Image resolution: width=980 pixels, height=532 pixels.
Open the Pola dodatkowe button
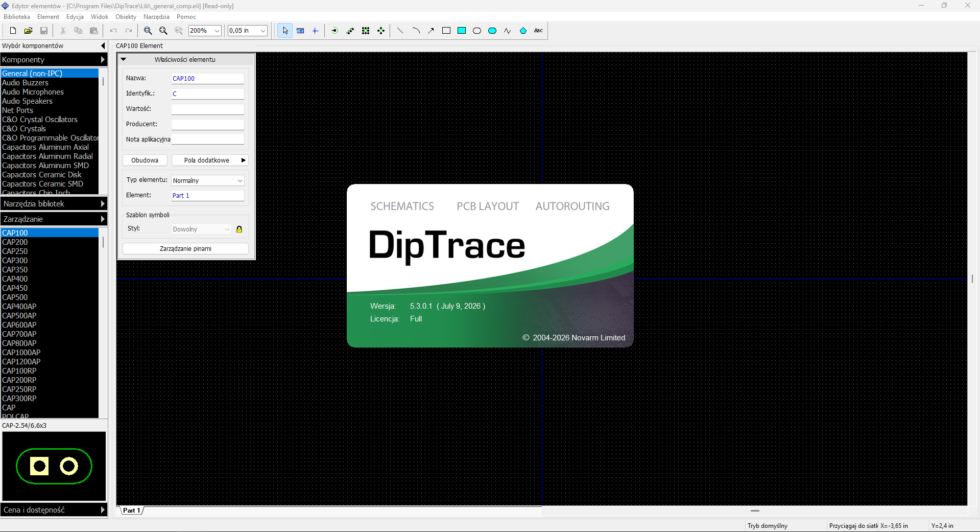210,160
